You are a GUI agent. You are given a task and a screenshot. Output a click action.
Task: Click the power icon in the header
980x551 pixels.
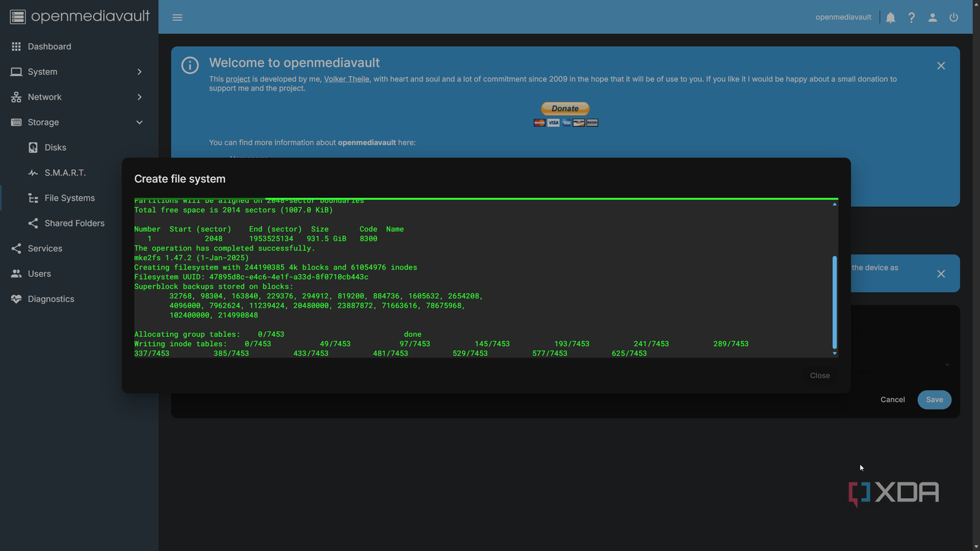(954, 18)
